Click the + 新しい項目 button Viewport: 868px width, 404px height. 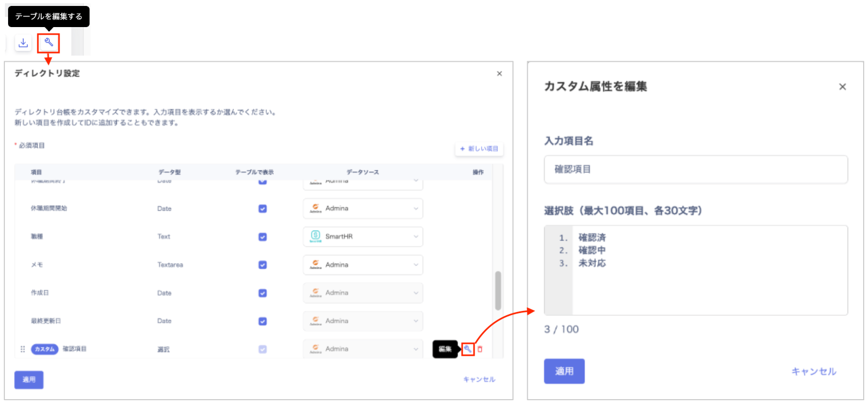479,148
